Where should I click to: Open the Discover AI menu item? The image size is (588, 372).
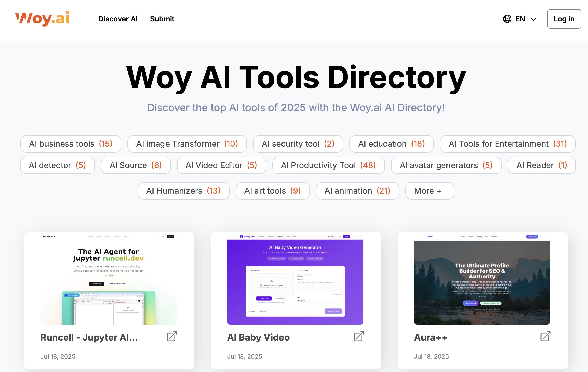[x=118, y=19]
